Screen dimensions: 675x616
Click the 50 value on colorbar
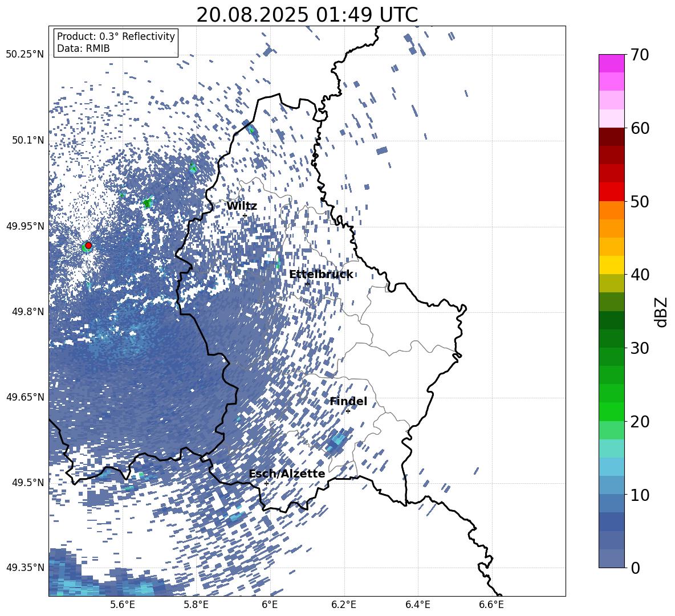coord(640,201)
